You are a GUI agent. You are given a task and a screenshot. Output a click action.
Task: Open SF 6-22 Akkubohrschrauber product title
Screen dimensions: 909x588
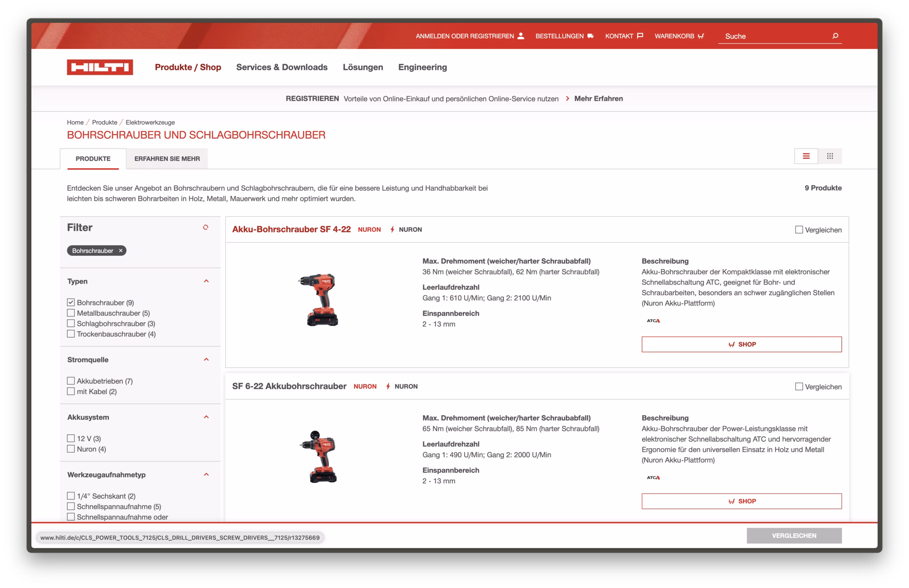point(289,386)
